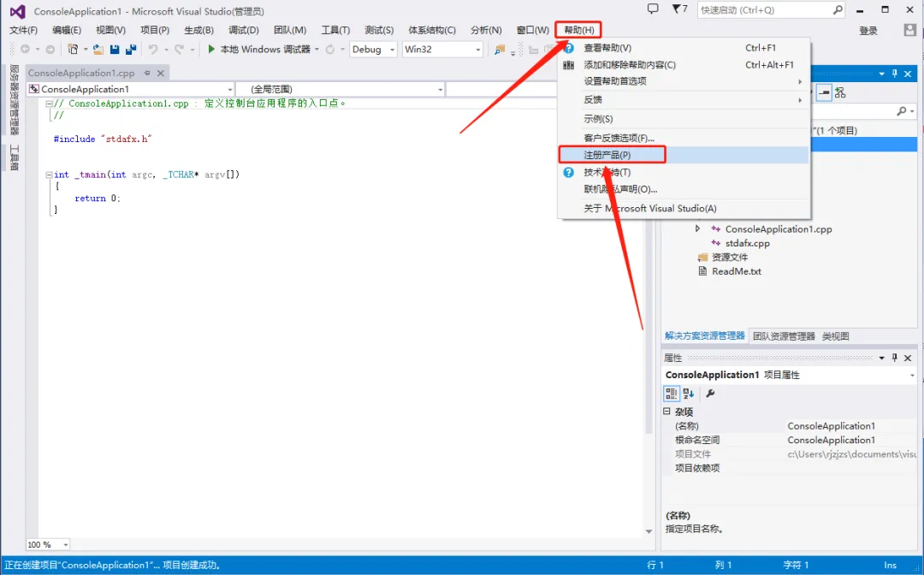924x575 pixels.
Task: Click the Find in Files toolbar icon
Action: click(500, 50)
